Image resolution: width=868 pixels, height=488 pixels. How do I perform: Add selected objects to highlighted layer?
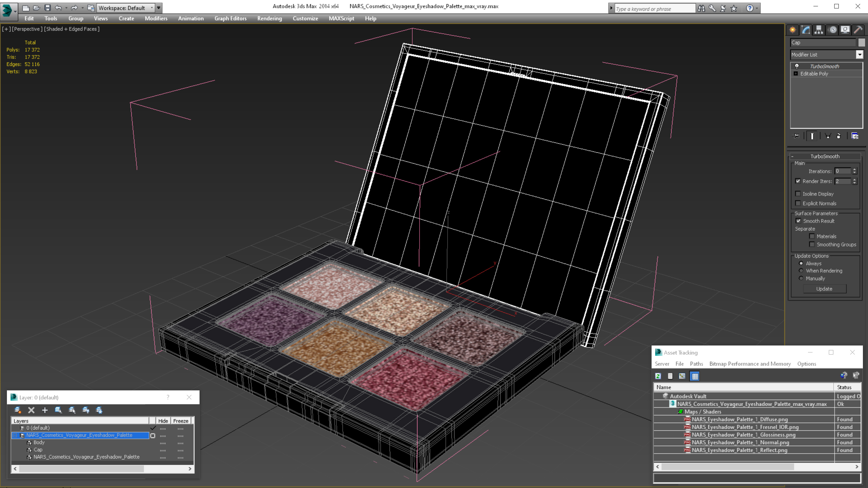point(45,410)
